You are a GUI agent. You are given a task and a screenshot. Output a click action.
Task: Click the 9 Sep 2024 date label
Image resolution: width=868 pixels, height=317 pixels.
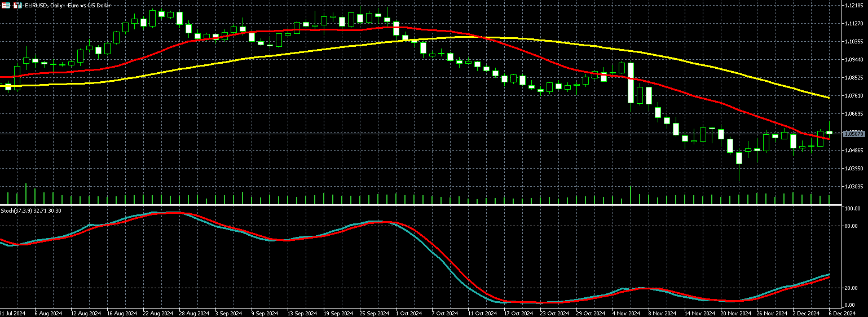265,312
